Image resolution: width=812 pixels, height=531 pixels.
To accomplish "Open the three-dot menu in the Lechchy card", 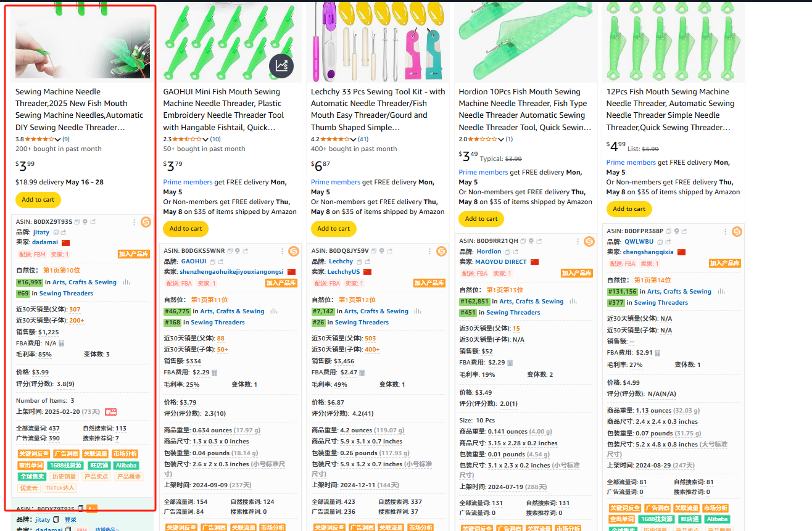I will point(429,251).
